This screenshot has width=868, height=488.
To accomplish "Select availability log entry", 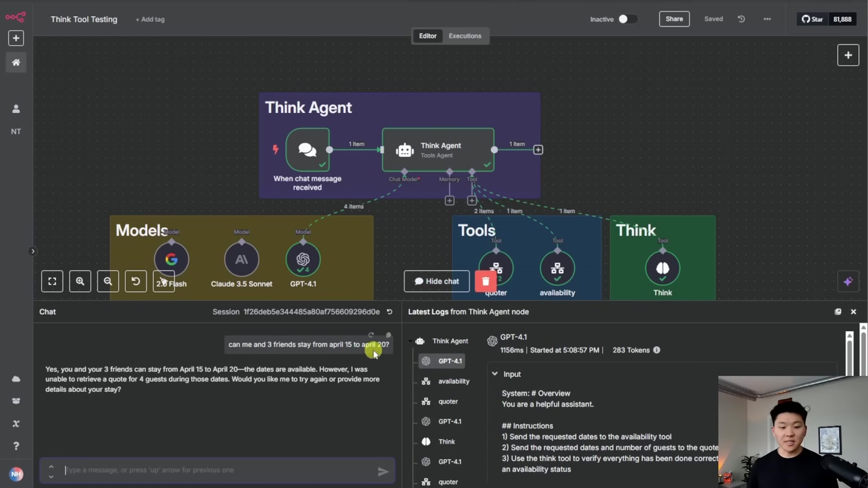I will 446,381.
